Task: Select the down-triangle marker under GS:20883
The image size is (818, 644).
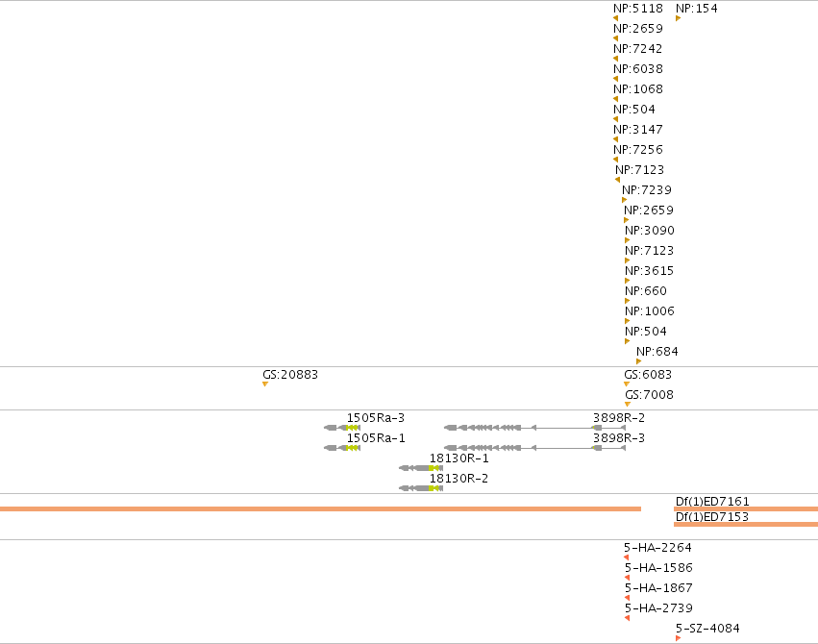Action: click(x=265, y=384)
